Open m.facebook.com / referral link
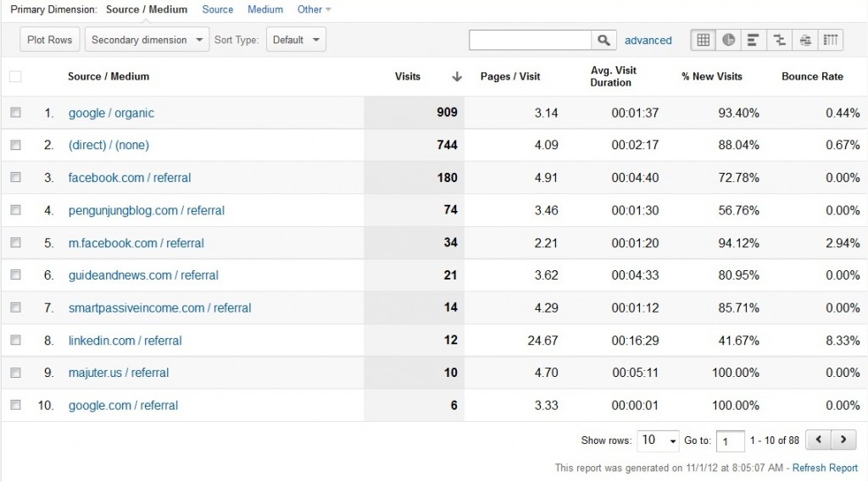The image size is (868, 482). pyautogui.click(x=136, y=243)
